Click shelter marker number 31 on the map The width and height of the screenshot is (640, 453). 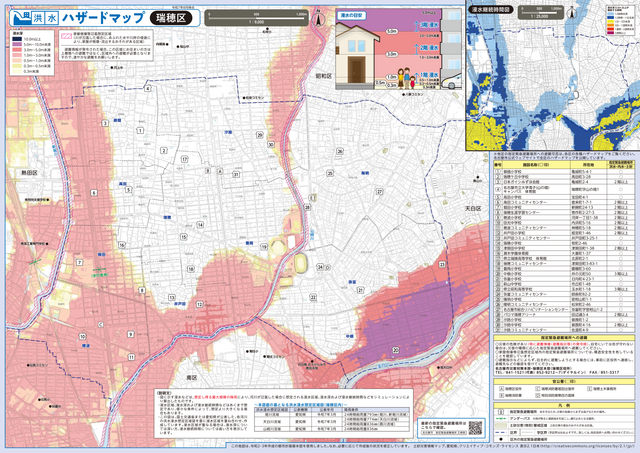(236, 174)
